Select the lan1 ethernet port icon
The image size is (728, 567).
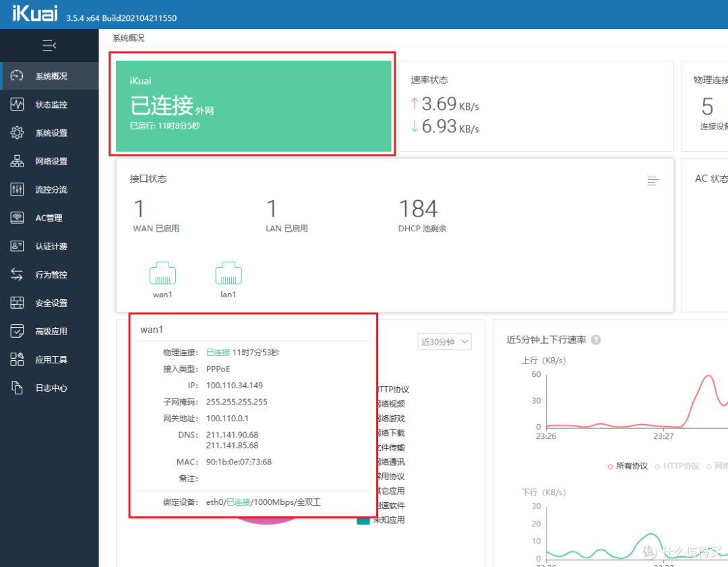[229, 274]
